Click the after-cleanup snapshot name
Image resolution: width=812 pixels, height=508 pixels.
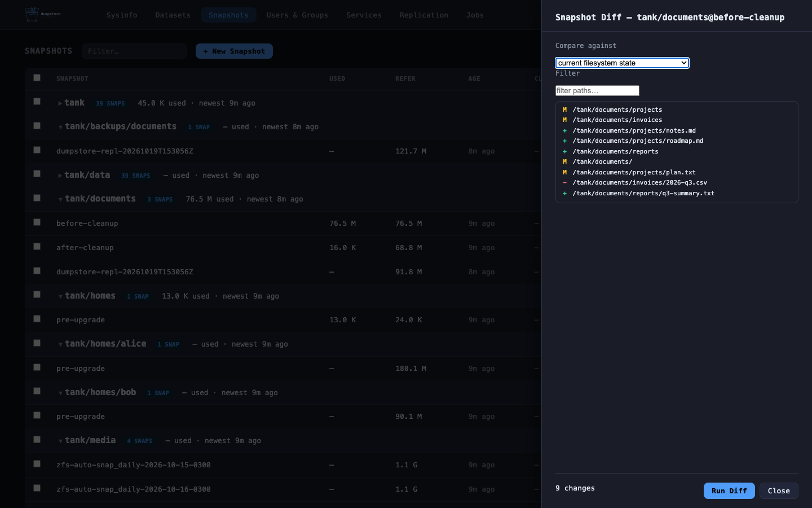pos(85,248)
